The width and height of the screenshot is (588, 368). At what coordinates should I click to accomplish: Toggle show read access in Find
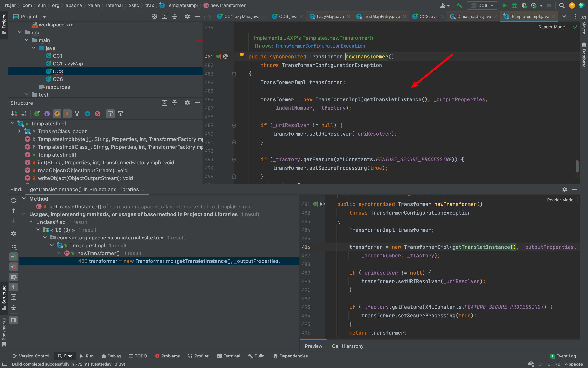(14, 257)
